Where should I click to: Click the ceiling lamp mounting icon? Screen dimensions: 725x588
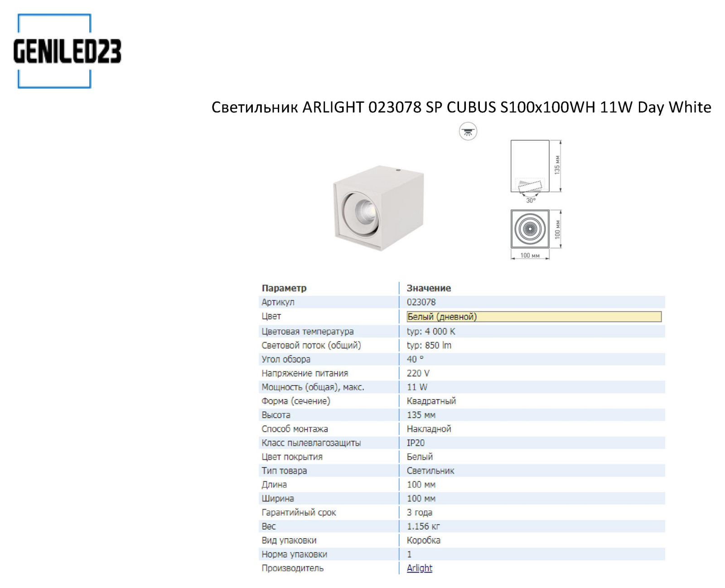click(468, 132)
